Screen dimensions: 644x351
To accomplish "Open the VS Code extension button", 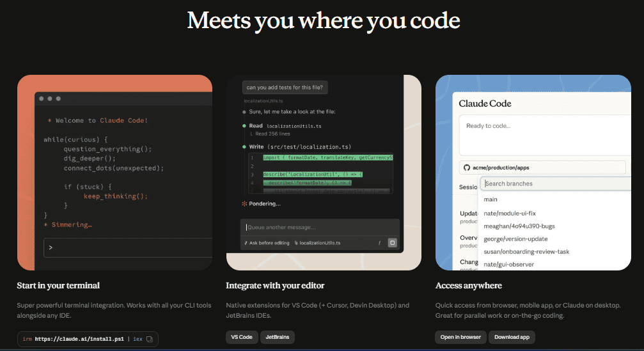I will [242, 337].
